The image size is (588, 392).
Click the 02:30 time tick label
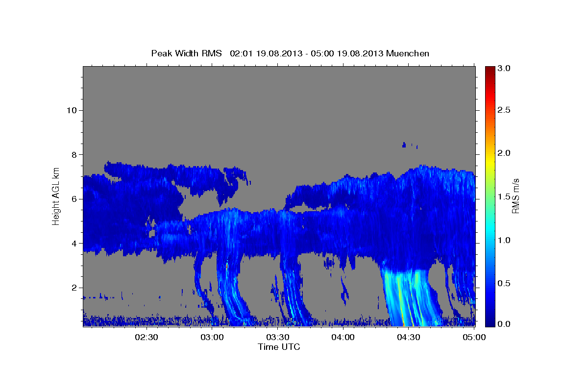click(147, 337)
